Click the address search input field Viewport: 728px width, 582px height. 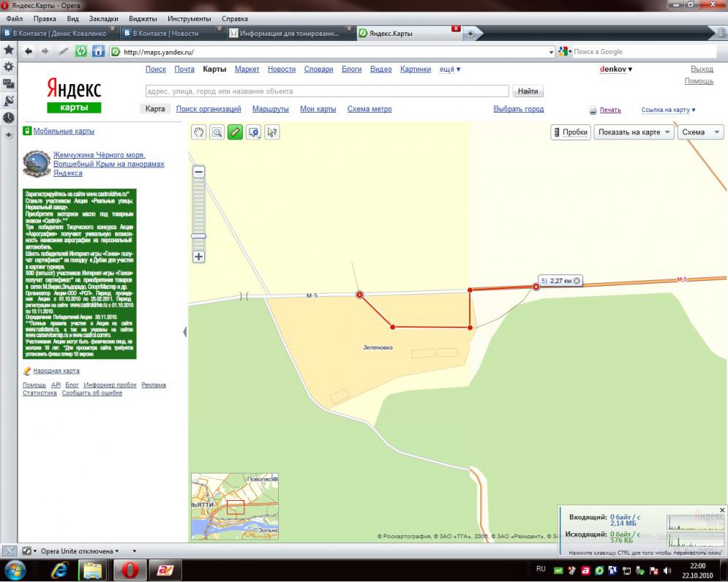tap(326, 91)
